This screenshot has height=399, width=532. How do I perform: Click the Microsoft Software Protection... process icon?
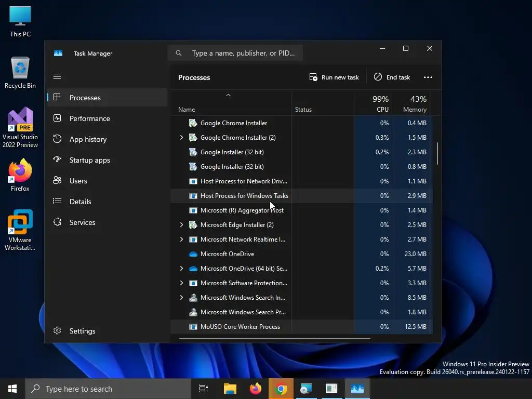(193, 283)
